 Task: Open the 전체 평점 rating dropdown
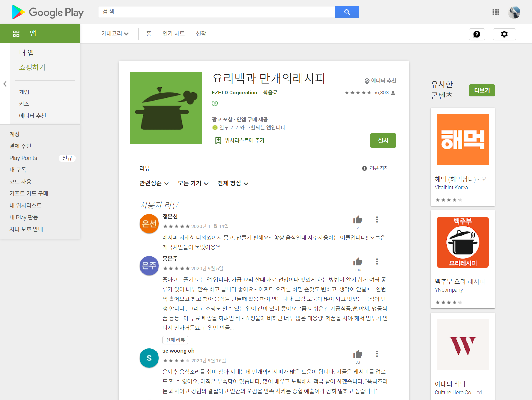pyautogui.click(x=233, y=183)
